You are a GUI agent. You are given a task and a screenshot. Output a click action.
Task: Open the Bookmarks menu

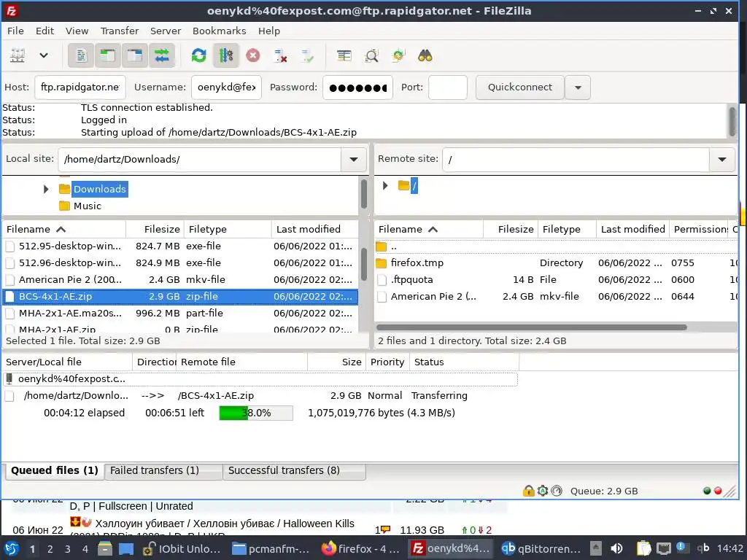click(x=219, y=31)
